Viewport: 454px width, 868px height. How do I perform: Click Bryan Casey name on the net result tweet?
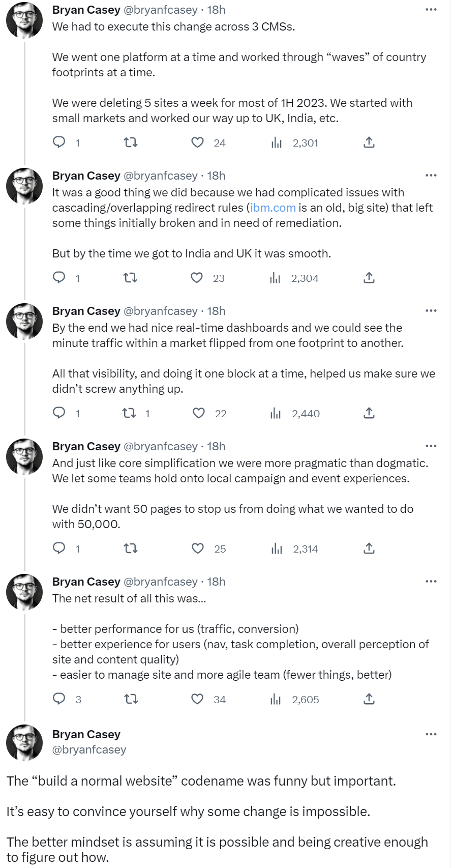click(x=86, y=582)
